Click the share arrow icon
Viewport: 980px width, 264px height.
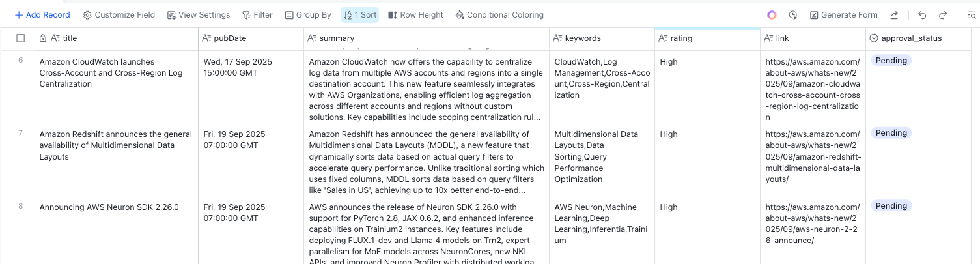[894, 15]
